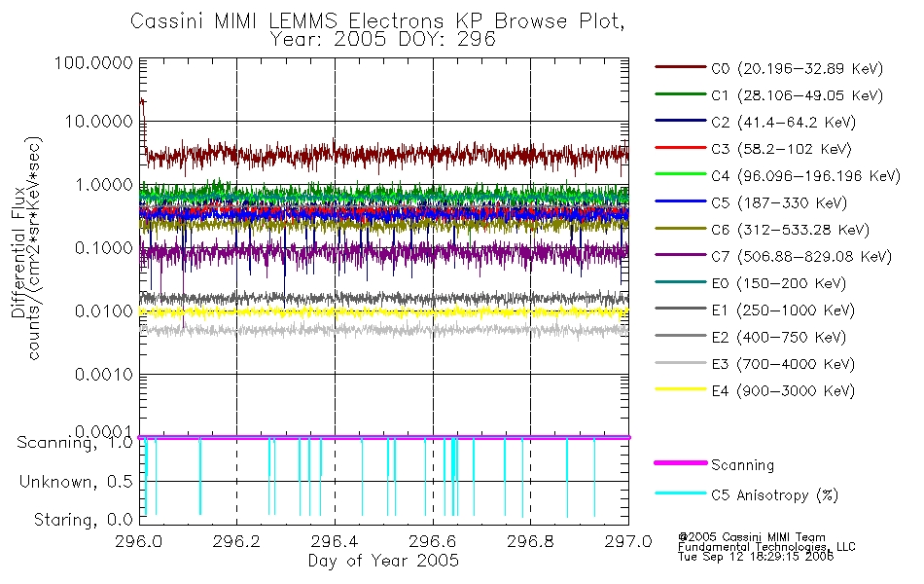Click the 'Scanning' legend label
Image resolution: width=924 pixels, height=584 pixels.
tap(742, 465)
